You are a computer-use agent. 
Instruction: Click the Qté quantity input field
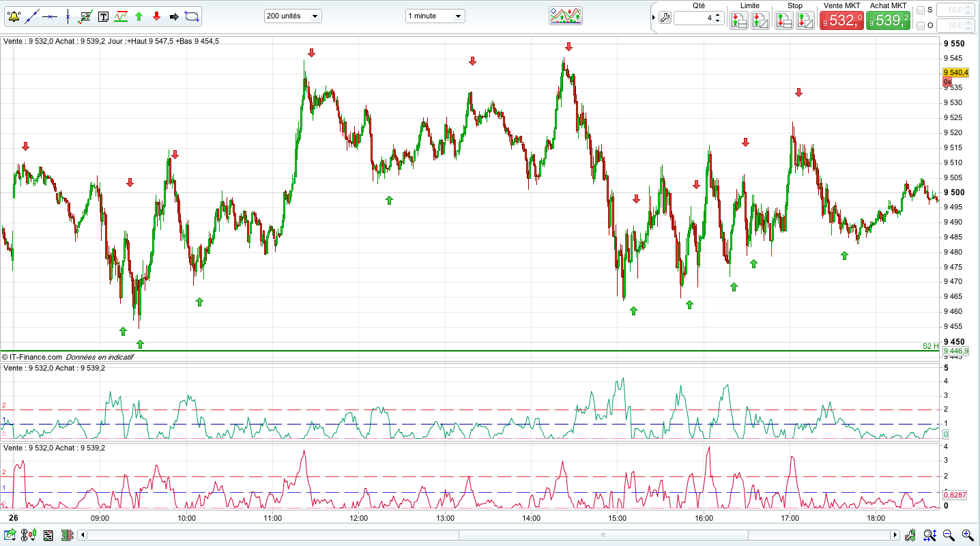click(694, 18)
